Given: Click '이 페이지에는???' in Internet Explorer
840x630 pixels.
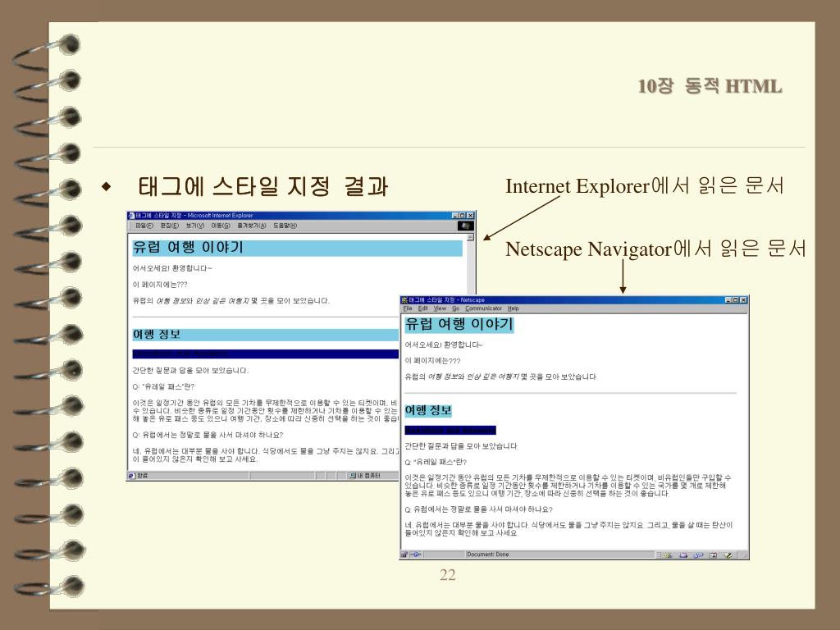Looking at the screenshot, I should [x=160, y=285].
